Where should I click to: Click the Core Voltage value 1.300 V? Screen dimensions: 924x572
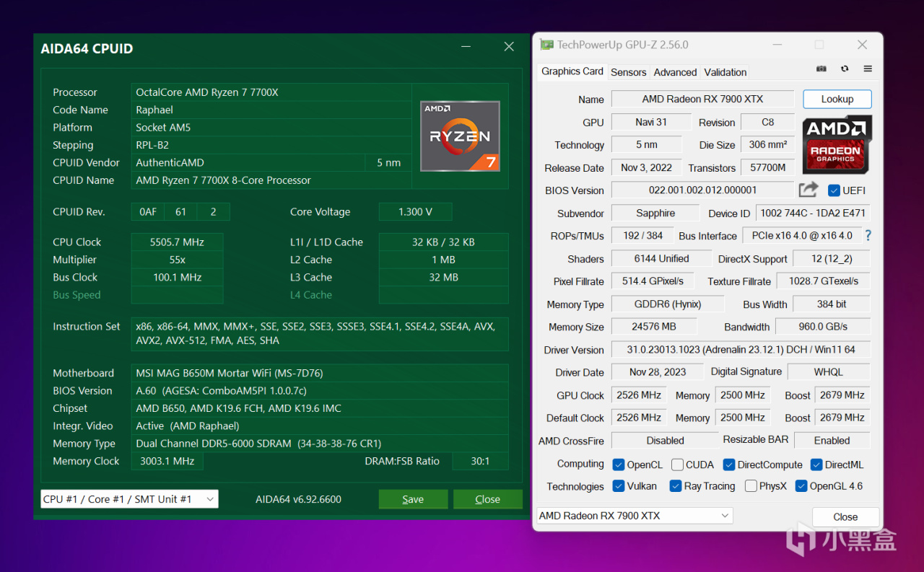[415, 212]
